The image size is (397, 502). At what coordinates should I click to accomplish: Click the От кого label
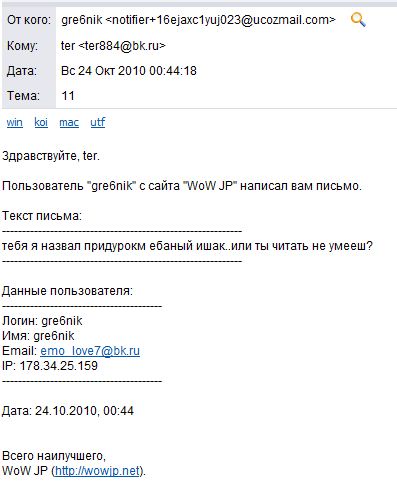(x=29, y=20)
